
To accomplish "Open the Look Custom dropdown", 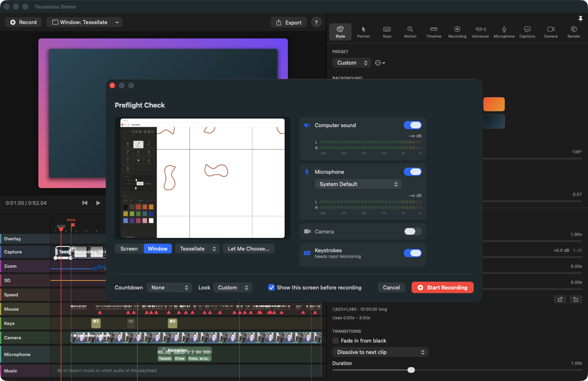I will (232, 288).
